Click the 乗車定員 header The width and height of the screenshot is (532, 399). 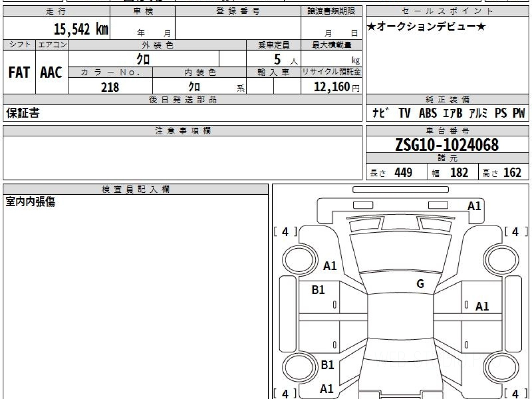(274, 45)
